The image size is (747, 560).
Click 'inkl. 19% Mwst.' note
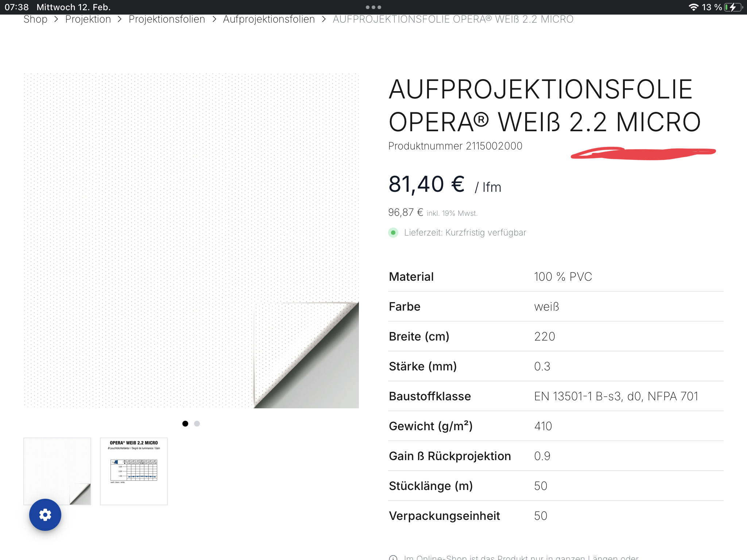[x=452, y=213]
